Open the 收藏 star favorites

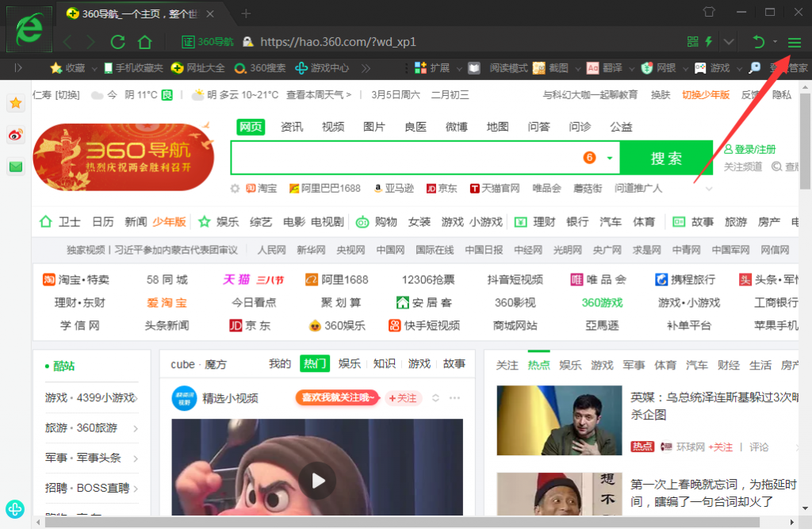coord(67,68)
